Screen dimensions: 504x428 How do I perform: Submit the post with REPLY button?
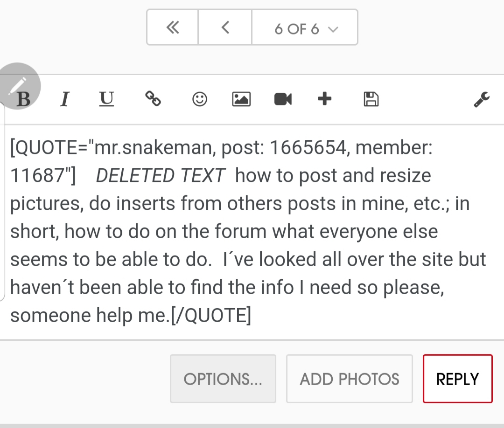457,379
